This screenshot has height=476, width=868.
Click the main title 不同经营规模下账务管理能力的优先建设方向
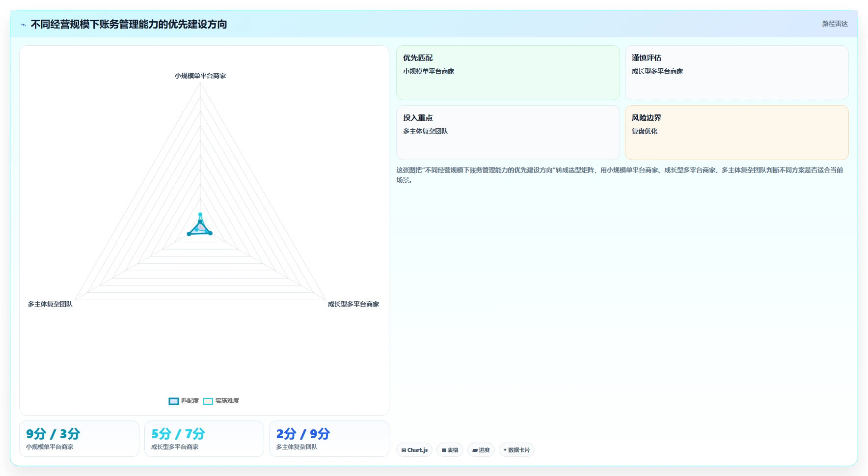pyautogui.click(x=129, y=24)
